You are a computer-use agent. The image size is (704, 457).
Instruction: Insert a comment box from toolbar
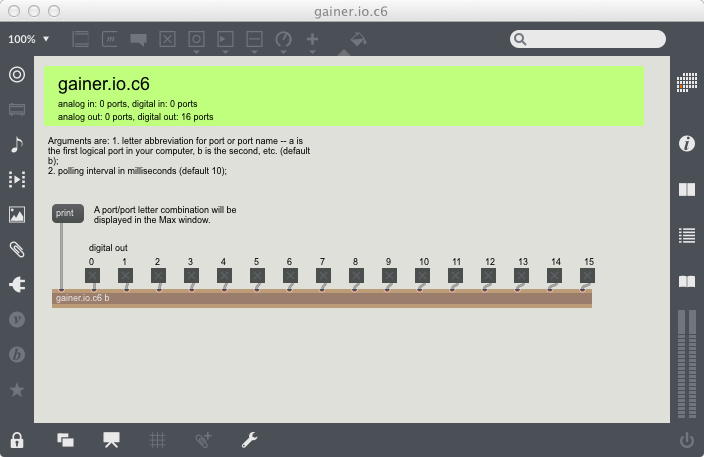point(138,40)
